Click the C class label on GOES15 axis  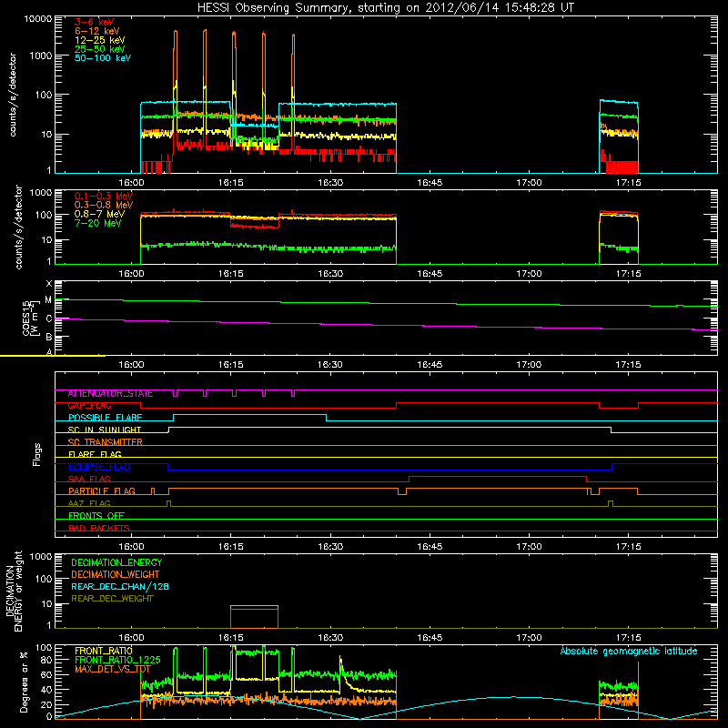click(49, 318)
